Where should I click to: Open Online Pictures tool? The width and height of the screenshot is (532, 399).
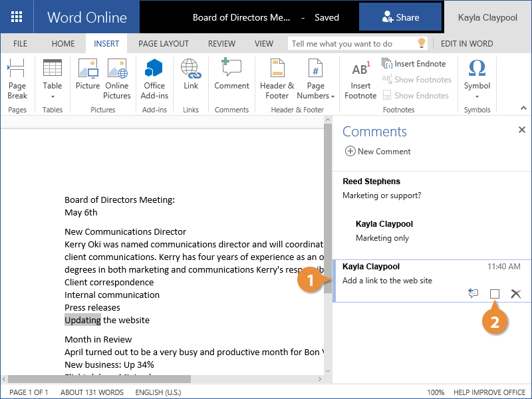click(x=117, y=79)
